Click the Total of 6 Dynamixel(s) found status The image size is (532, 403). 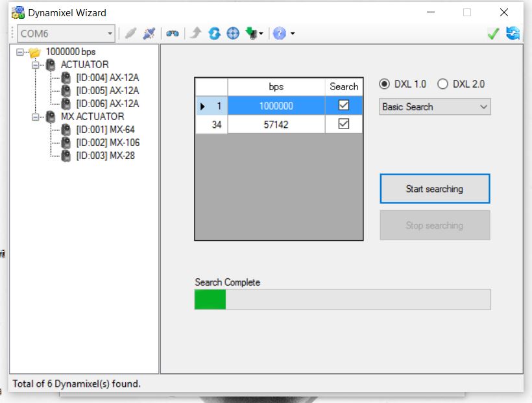click(x=77, y=384)
